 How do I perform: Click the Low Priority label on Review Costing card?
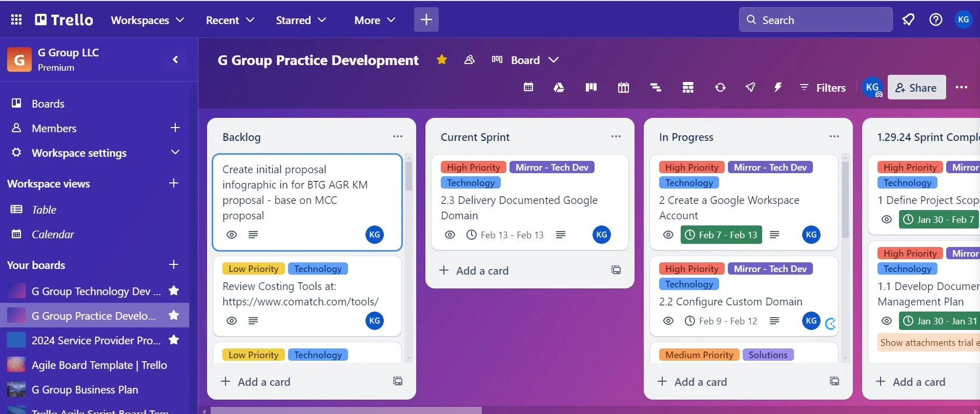(253, 268)
